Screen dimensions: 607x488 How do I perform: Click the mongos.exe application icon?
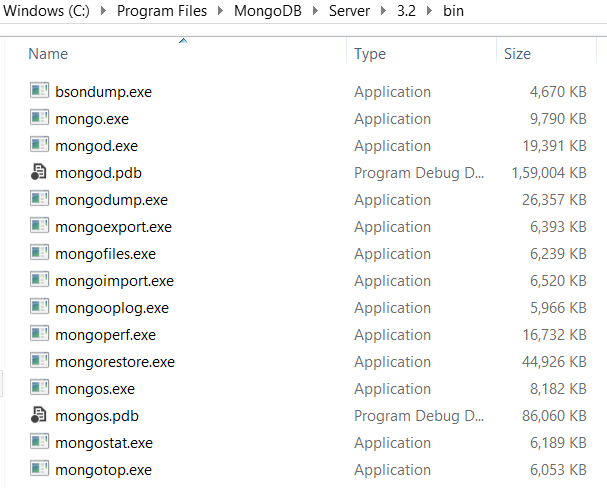[x=39, y=388]
